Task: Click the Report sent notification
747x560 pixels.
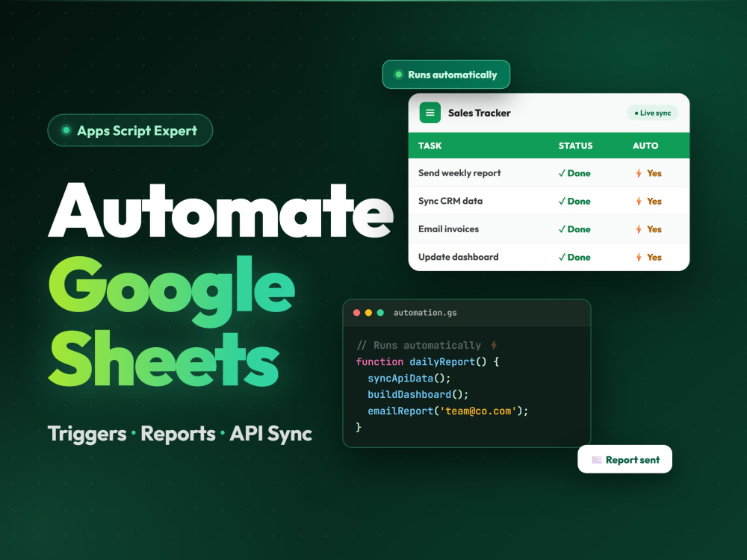Action: click(624, 459)
